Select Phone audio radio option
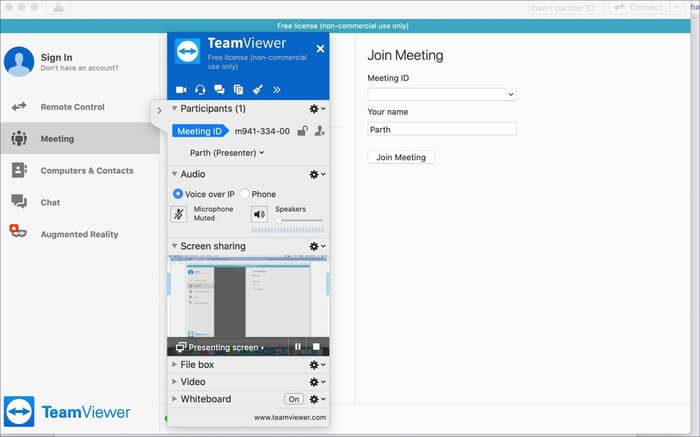The width and height of the screenshot is (700, 437). coord(245,194)
